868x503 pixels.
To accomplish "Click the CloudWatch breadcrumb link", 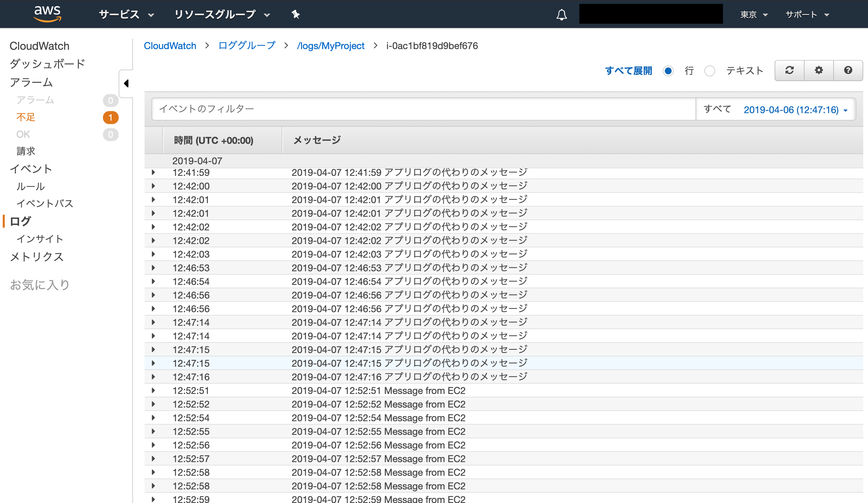I will pos(170,46).
